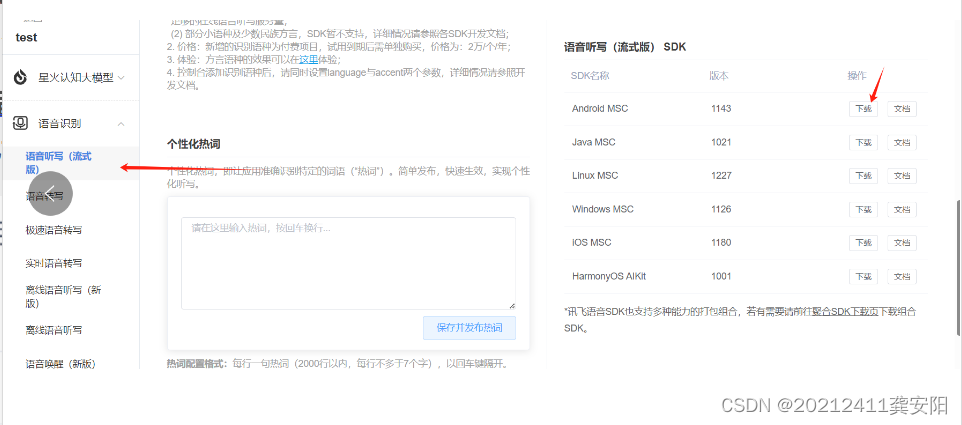Open docs for Android MSC
This screenshot has height=425, width=962.
(x=902, y=109)
